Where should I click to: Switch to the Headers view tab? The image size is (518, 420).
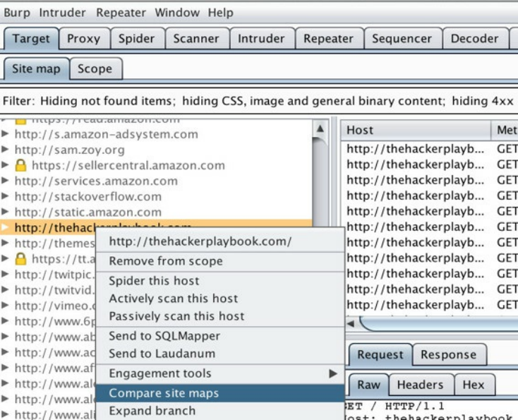(421, 385)
